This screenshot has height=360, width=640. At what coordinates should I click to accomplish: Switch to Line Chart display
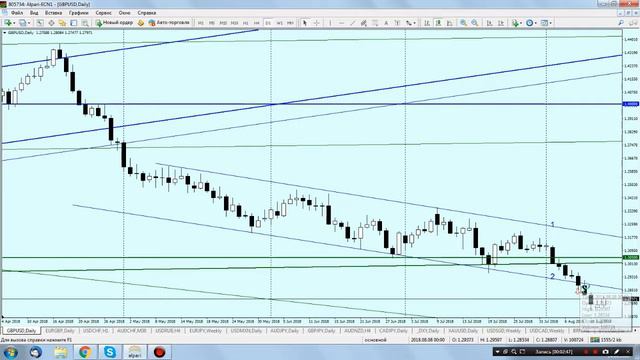click(449, 23)
